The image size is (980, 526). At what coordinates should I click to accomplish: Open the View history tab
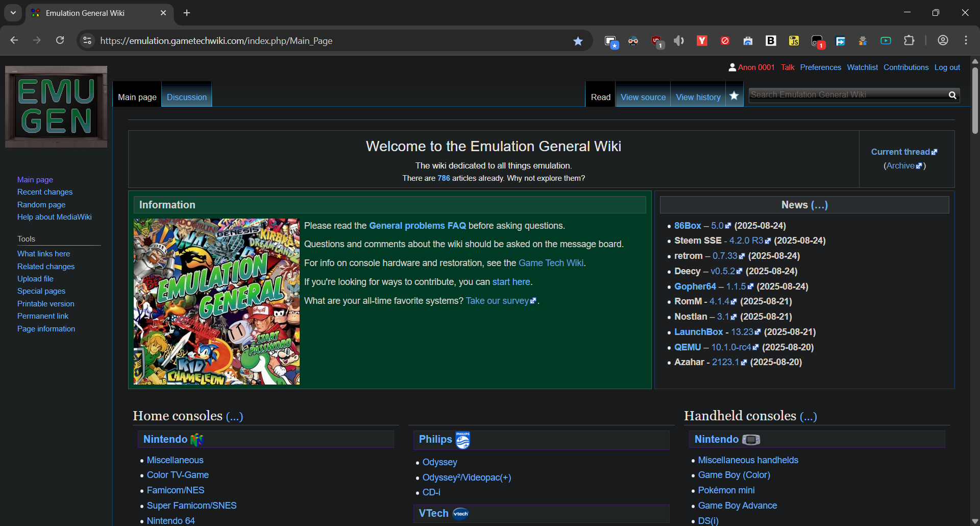698,97
